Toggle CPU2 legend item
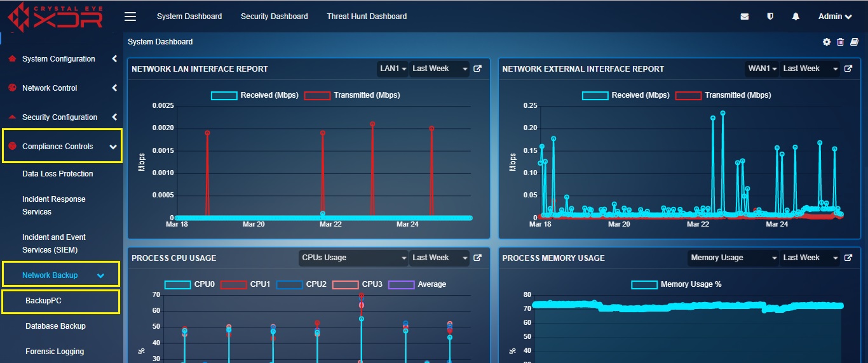868x363 pixels. tap(301, 284)
